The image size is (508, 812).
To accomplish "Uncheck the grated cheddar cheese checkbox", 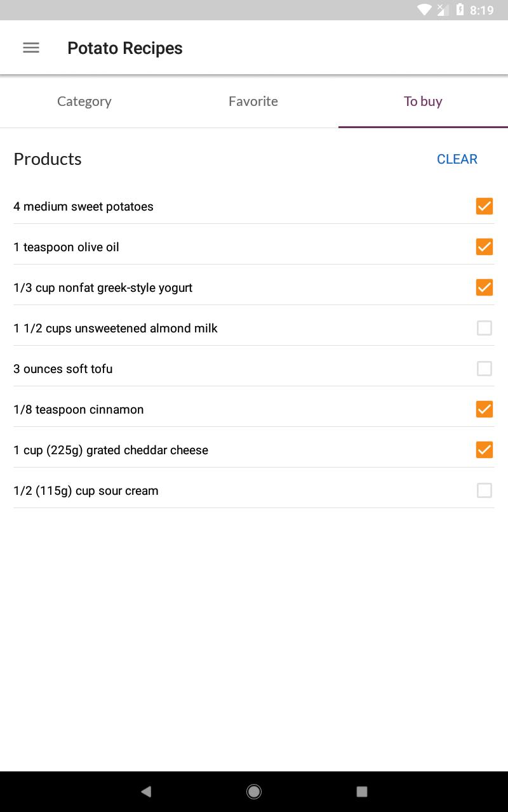I will tap(485, 450).
